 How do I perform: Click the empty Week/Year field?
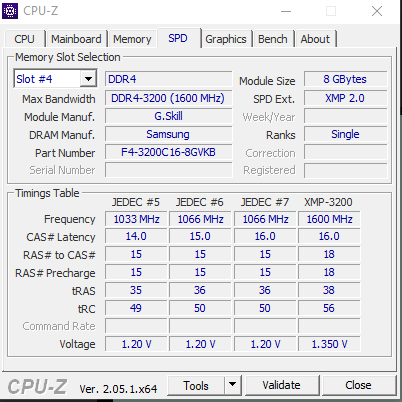(345, 116)
